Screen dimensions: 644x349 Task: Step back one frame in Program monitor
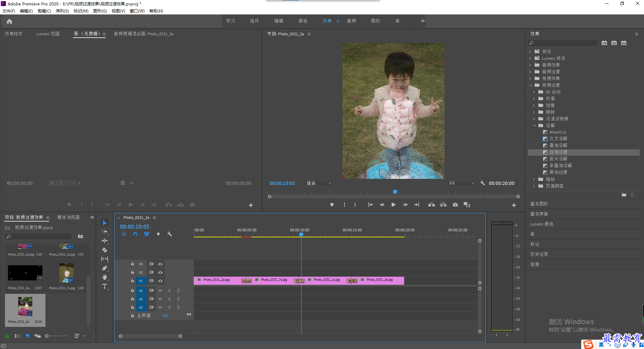(382, 204)
